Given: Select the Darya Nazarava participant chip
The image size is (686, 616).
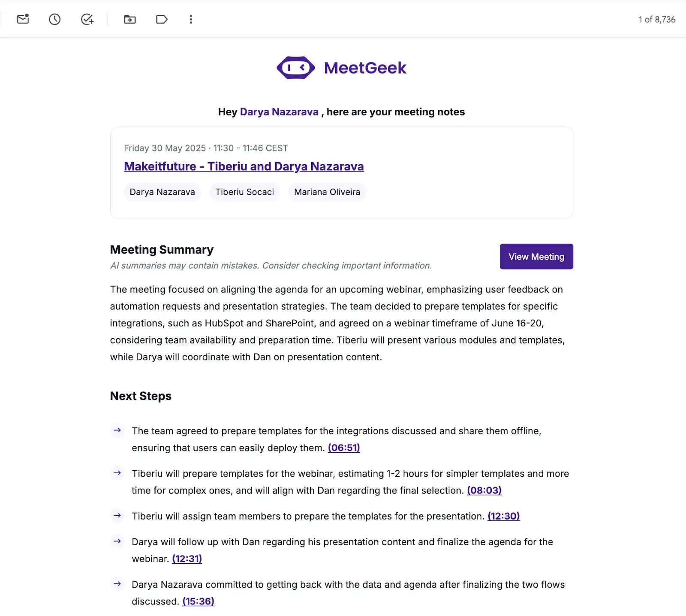Looking at the screenshot, I should 162,192.
